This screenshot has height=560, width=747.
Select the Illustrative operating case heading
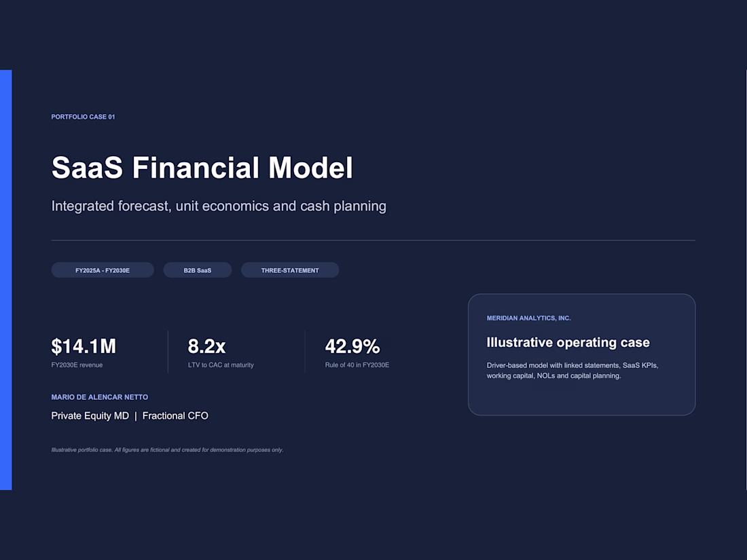(568, 342)
